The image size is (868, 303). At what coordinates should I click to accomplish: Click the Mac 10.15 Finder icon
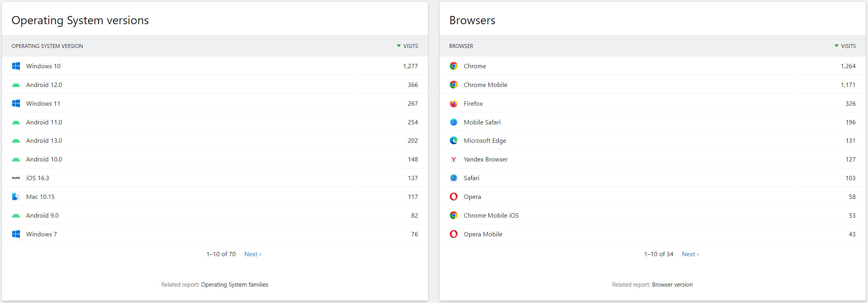(x=16, y=197)
